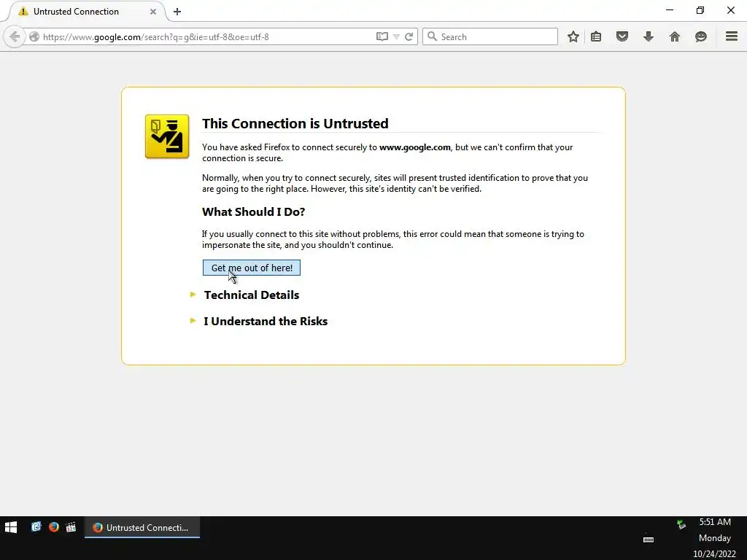Screen dimensions: 747x560
Task: Open the Downloads arrow icon
Action: [649, 36]
